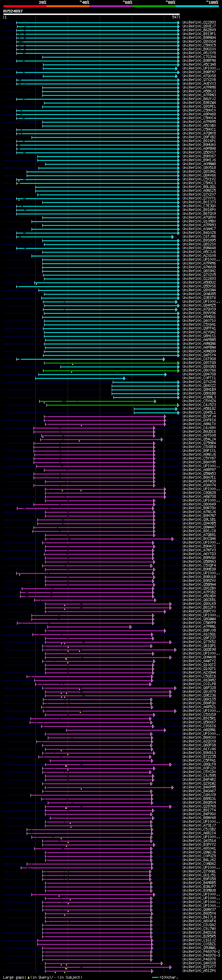Open hit label UniRef100_A7QNY8
The height and width of the screenshot is (980, 222).
[x=199, y=133]
